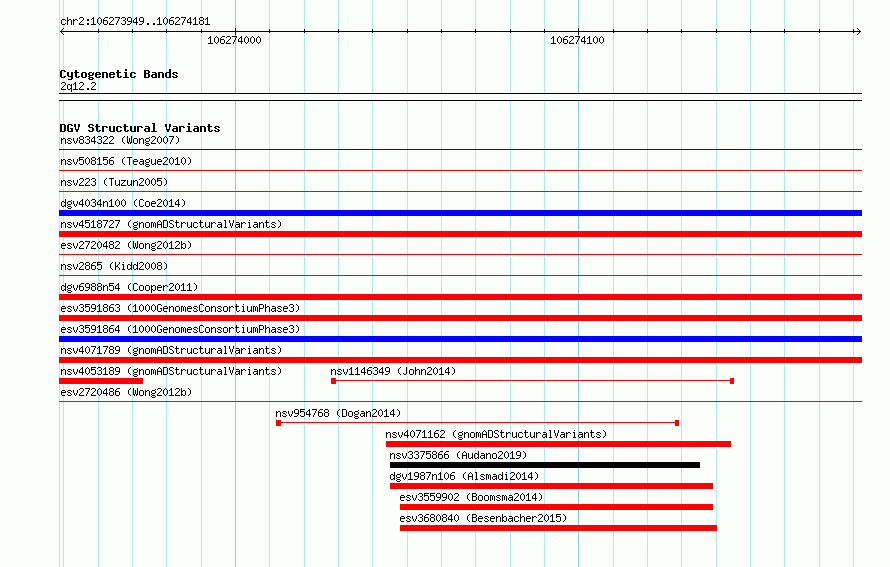Screen dimensions: 890x567
Task: Click the red bar of esv3559902
Action: (557, 507)
